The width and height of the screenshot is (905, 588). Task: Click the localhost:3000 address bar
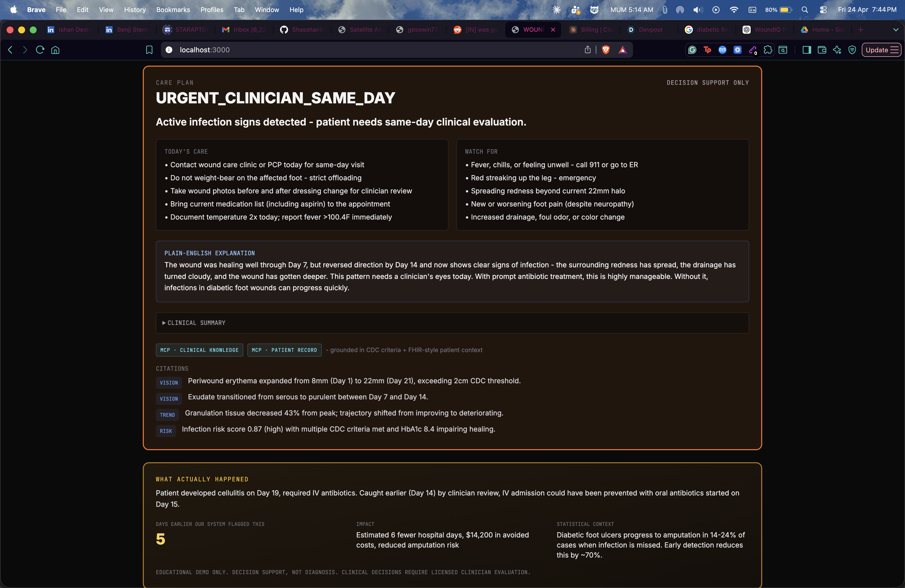342,50
